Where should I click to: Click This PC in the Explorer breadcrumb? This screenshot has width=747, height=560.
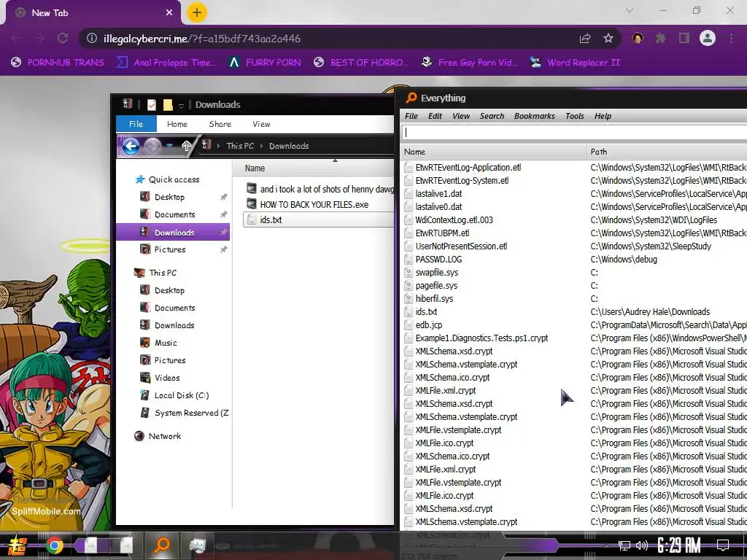click(240, 146)
